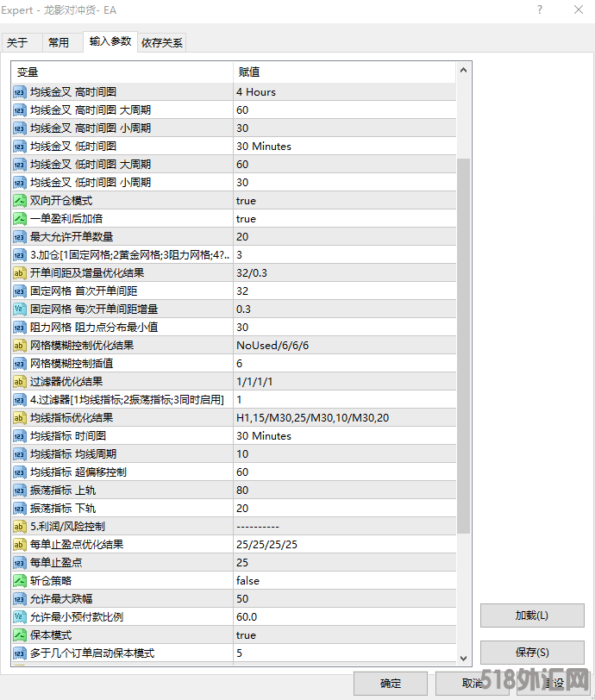Click the vertical scrollbar thumb

(463, 346)
